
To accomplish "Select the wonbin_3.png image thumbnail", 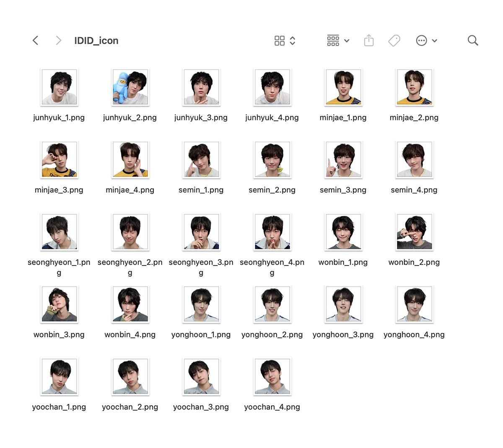I will tap(59, 305).
